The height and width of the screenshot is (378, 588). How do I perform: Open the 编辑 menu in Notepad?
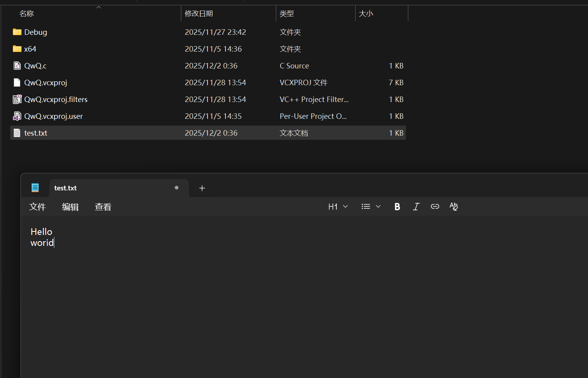coord(70,207)
